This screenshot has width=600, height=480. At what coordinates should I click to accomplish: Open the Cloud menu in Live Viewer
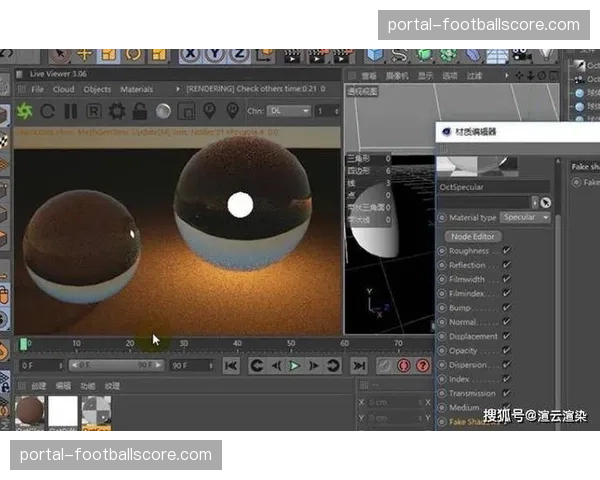(63, 90)
